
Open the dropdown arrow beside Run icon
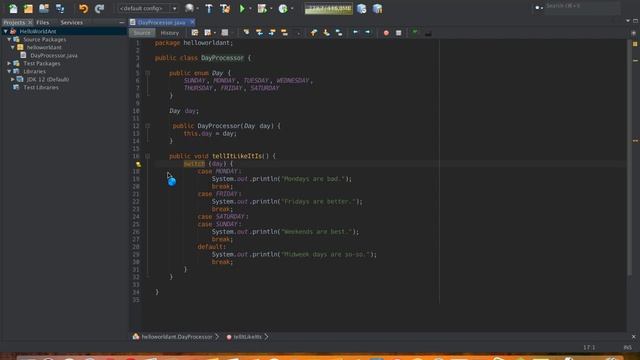[250, 8]
